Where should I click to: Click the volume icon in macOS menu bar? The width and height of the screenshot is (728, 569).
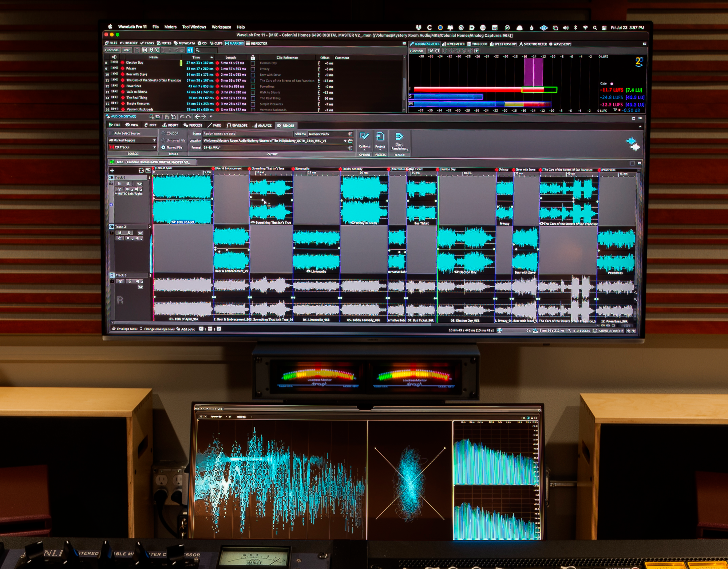(x=566, y=28)
